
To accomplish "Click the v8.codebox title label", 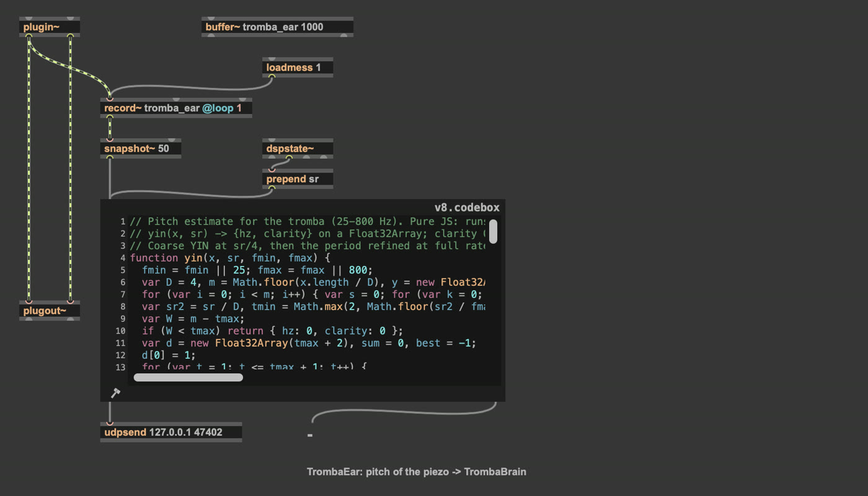I will [x=467, y=207].
